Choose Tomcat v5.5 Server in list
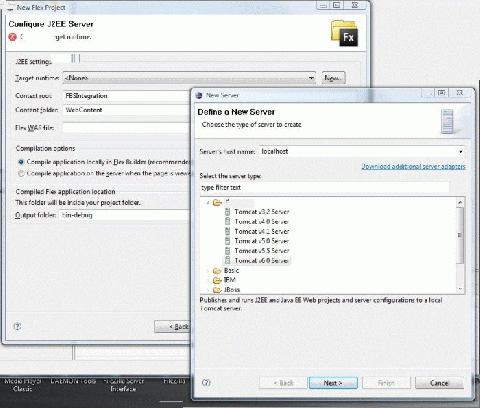 point(262,251)
